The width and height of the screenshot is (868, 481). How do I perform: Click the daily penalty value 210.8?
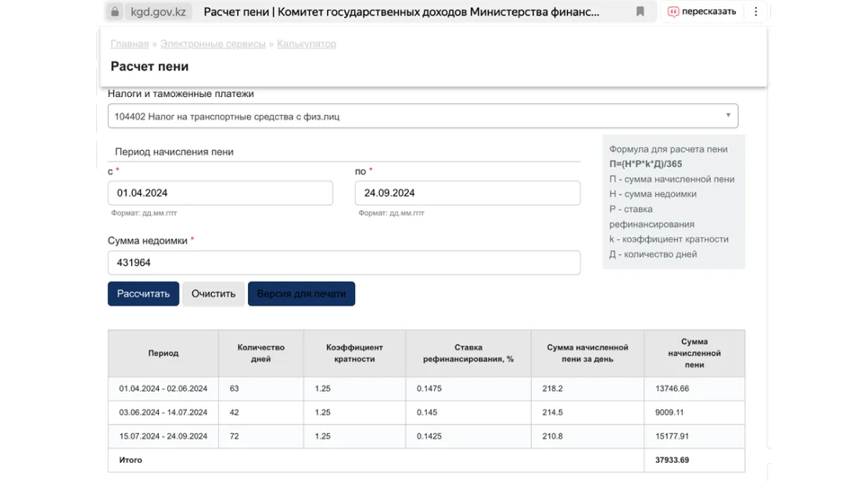(x=552, y=436)
